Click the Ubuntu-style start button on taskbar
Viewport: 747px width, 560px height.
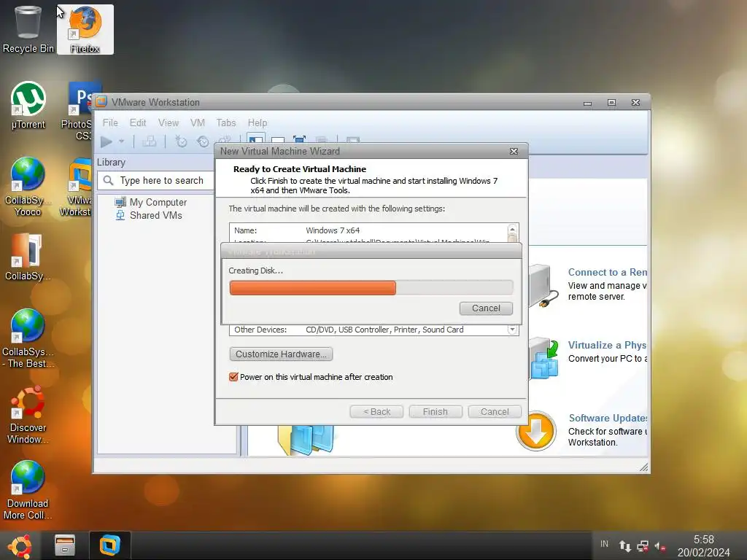pos(20,545)
